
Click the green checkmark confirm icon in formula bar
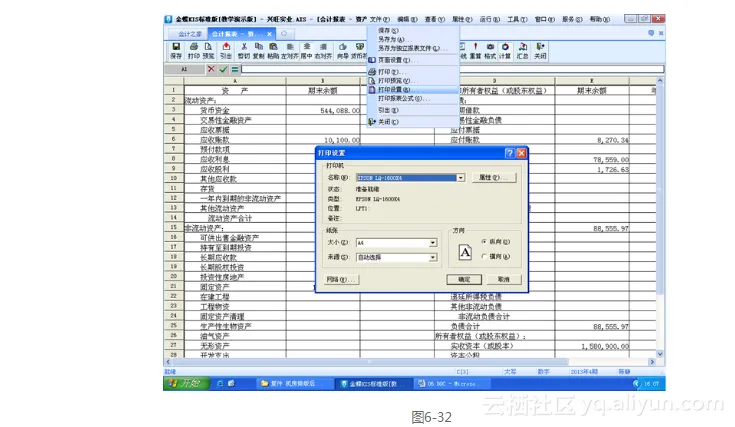(x=223, y=69)
